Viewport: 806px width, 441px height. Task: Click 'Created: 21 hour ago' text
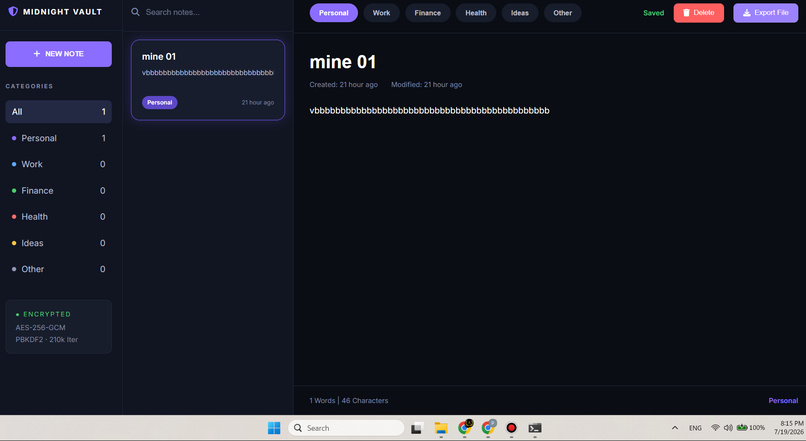(x=343, y=85)
